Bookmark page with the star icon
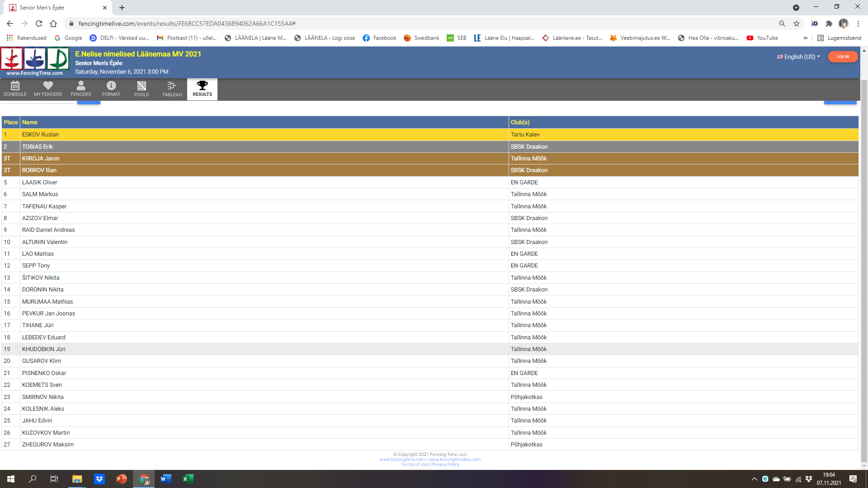868x488 pixels. tap(797, 23)
